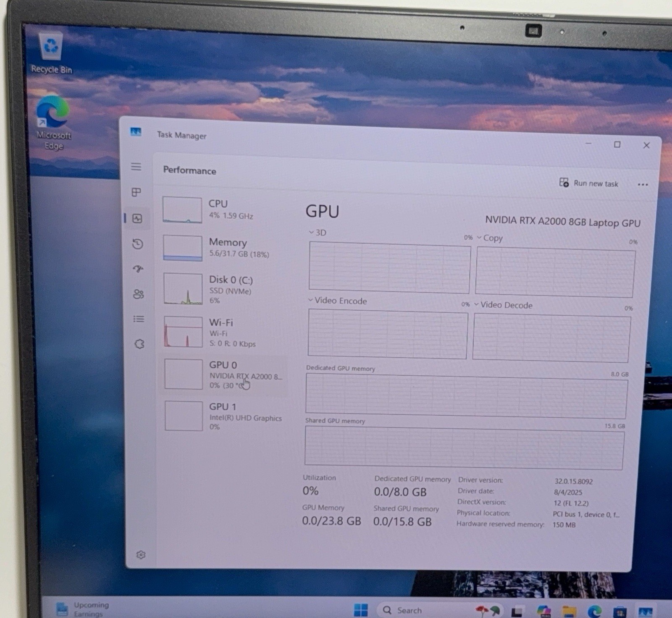Open the Details list sidebar icon
Image resolution: width=672 pixels, height=618 pixels.
(139, 319)
